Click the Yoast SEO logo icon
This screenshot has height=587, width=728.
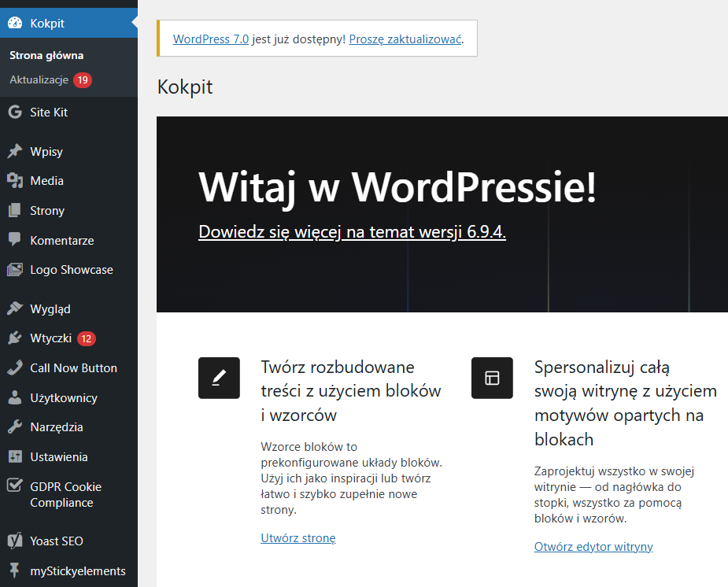[x=15, y=541]
